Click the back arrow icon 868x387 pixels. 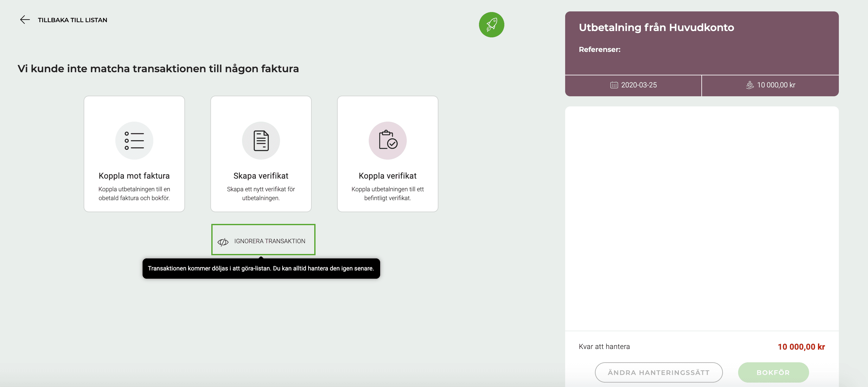(x=25, y=20)
